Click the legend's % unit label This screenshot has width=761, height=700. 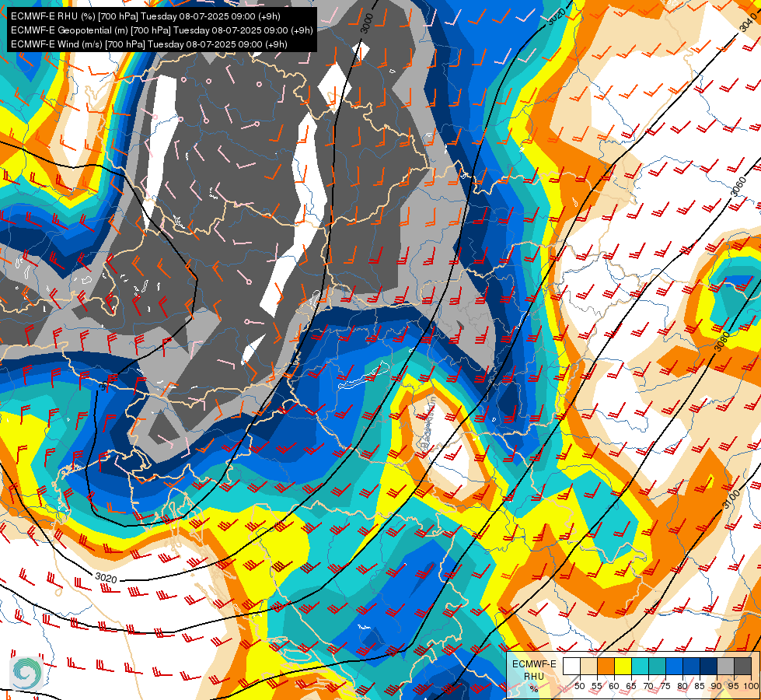534,689
